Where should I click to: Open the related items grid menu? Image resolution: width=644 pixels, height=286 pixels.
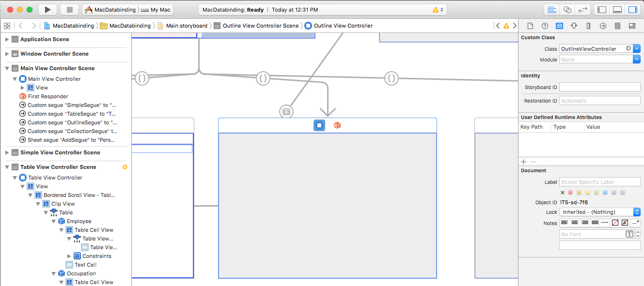pos(7,26)
